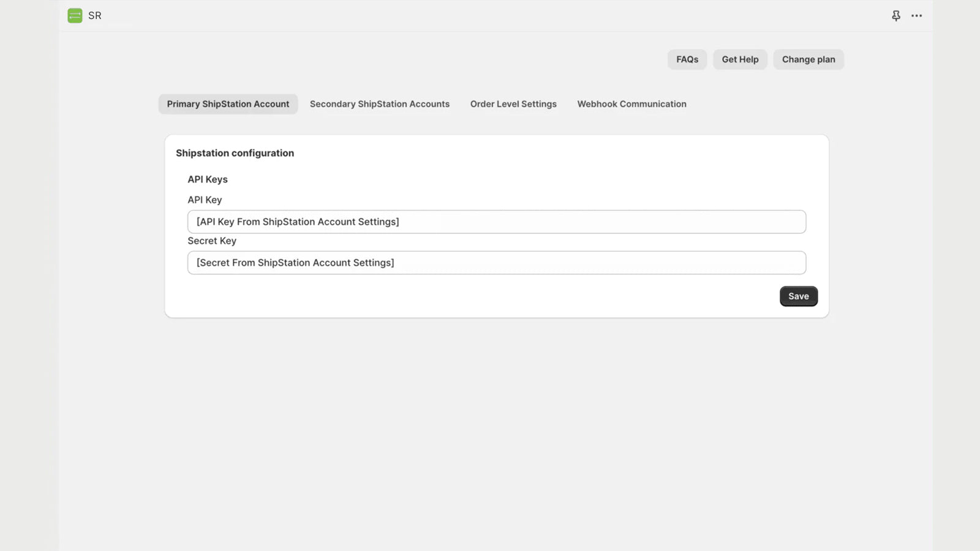Open the three-dot more options menu
The height and width of the screenshot is (551, 980).
(x=916, y=16)
